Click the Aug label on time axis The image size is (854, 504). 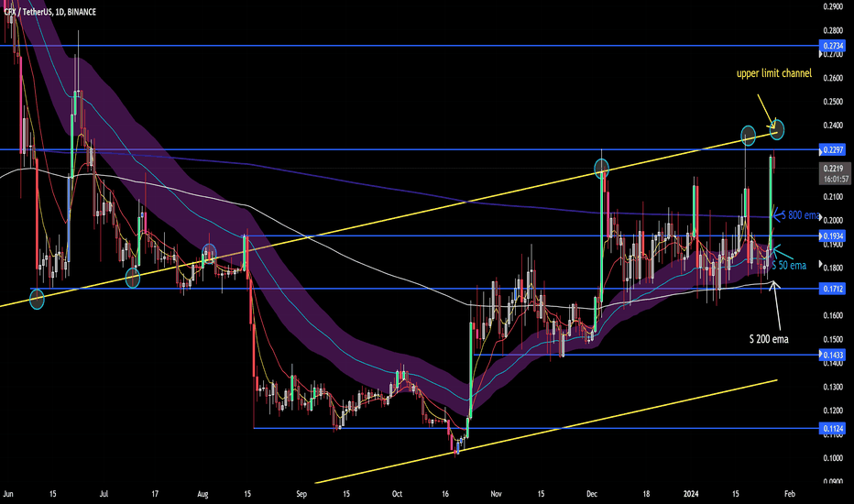tap(203, 494)
